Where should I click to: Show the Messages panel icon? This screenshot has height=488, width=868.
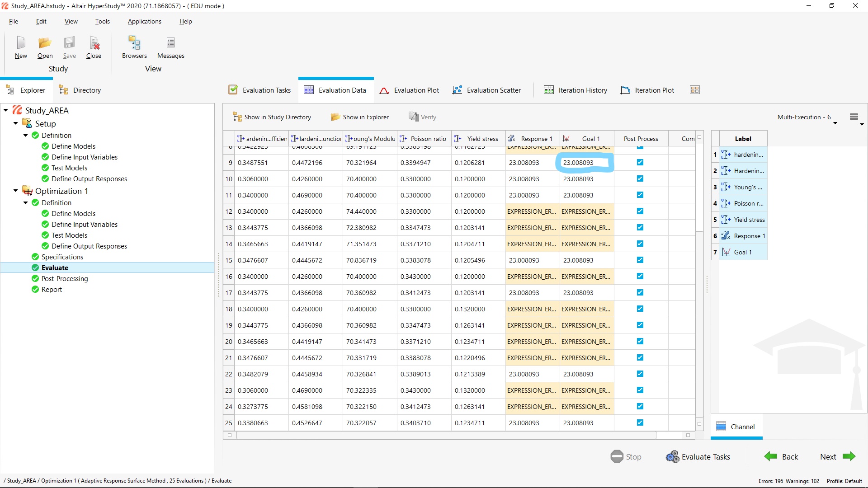click(170, 43)
